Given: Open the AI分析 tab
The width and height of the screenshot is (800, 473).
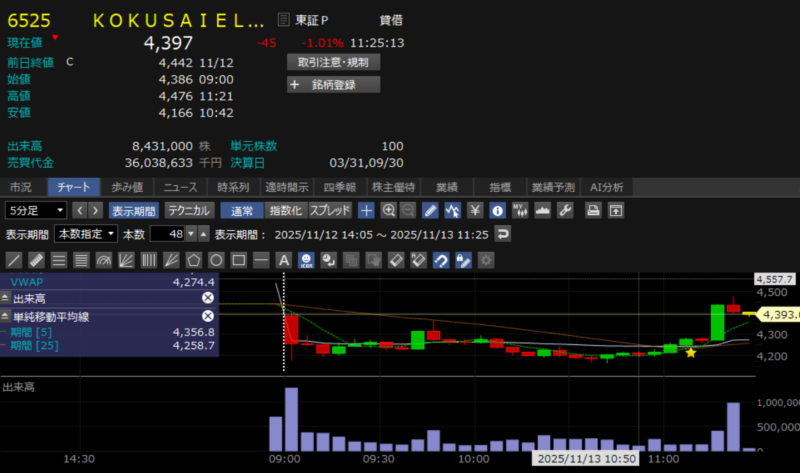Looking at the screenshot, I should pyautogui.click(x=606, y=187).
